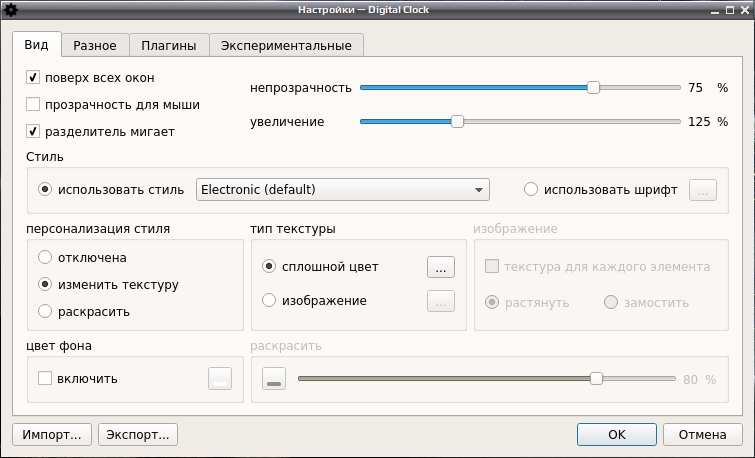Image resolution: width=755 pixels, height=458 pixels.
Task: Uncheck the поверх всех окон checkbox
Action: (x=33, y=78)
